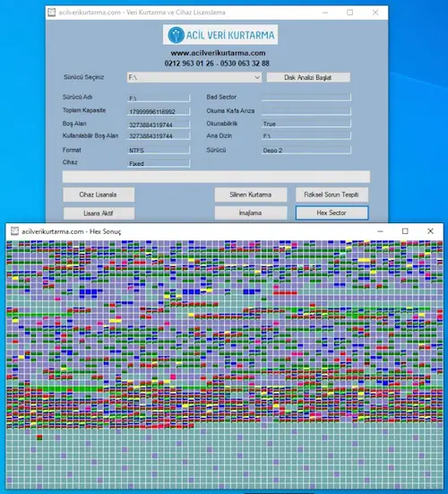This screenshot has width=448, height=494.
Task: Open the Sürücü Seçiniz drive dropdown
Action: (194, 77)
